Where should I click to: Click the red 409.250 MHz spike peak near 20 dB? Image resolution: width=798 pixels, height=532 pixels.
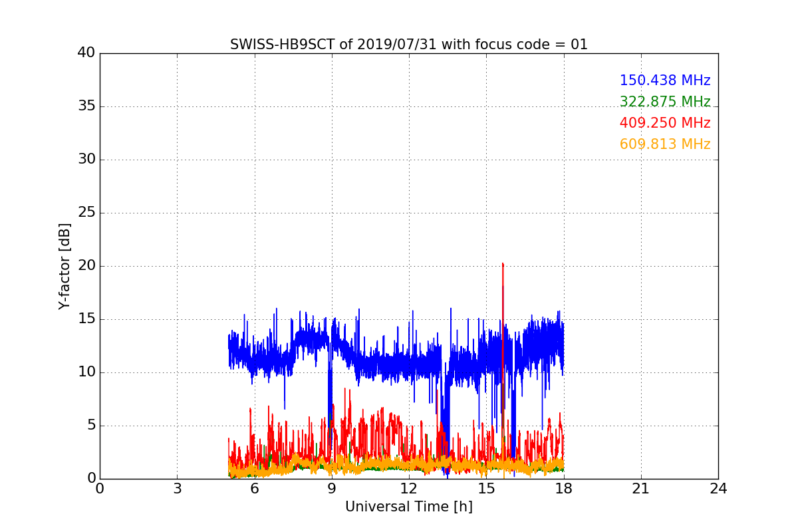503,264
